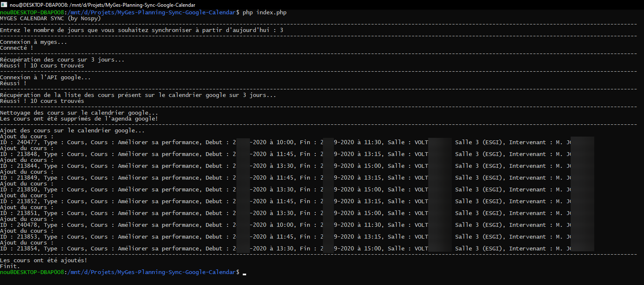Screen dimensions: 644x285
Task: Click the terminal icon in the title bar
Action: click(4, 5)
